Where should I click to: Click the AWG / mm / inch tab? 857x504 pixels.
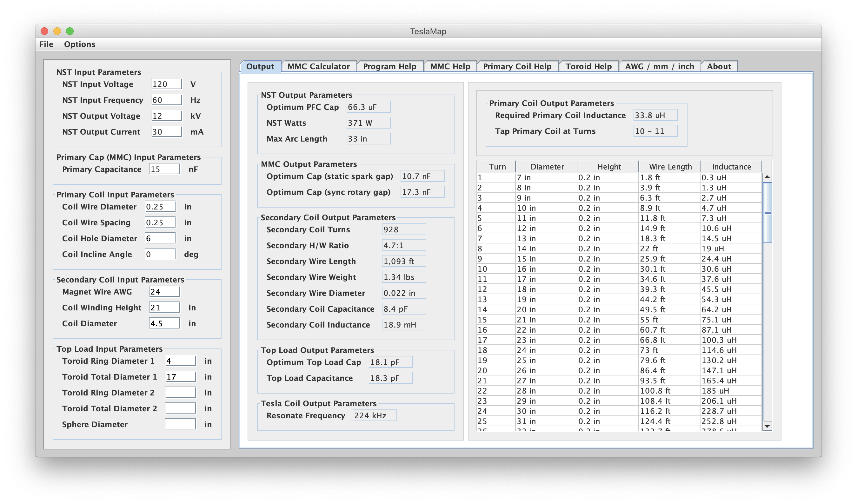pyautogui.click(x=658, y=66)
